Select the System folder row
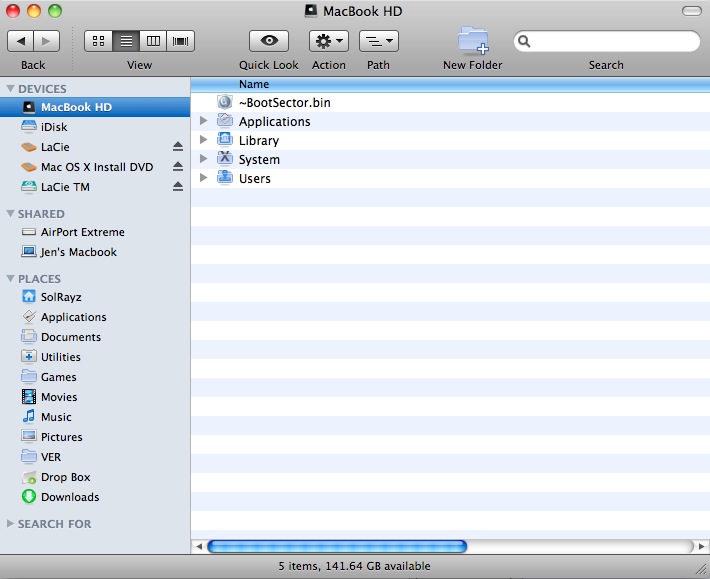This screenshot has height=579, width=710. (451, 159)
